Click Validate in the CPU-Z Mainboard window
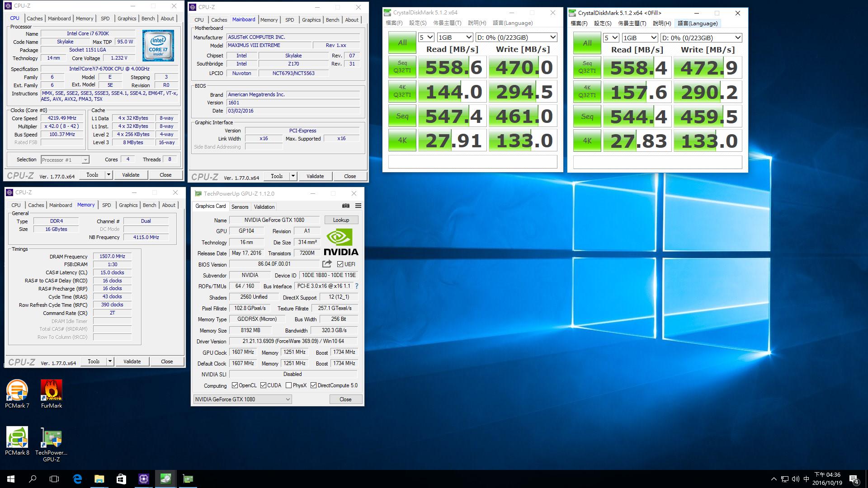This screenshot has height=488, width=868. point(315,176)
